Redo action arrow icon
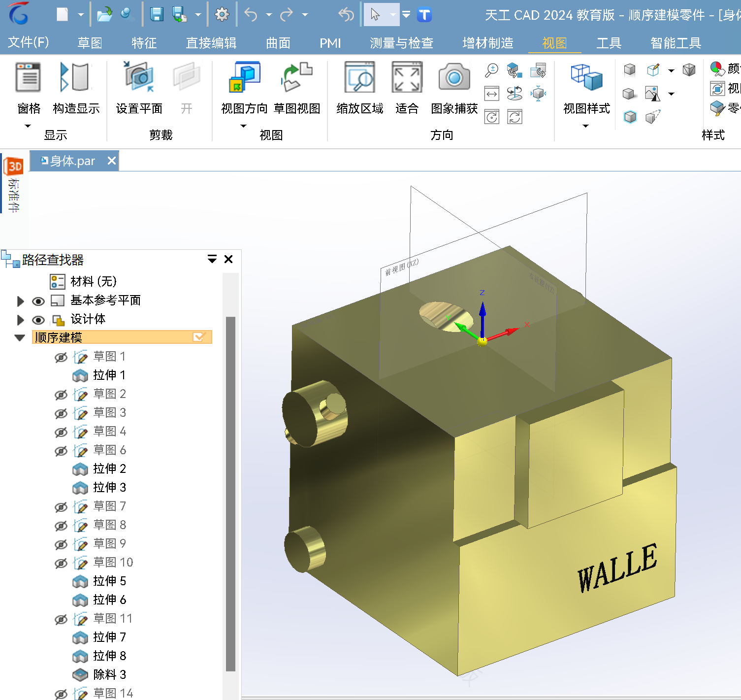Image resolution: width=741 pixels, height=700 pixels. (287, 15)
